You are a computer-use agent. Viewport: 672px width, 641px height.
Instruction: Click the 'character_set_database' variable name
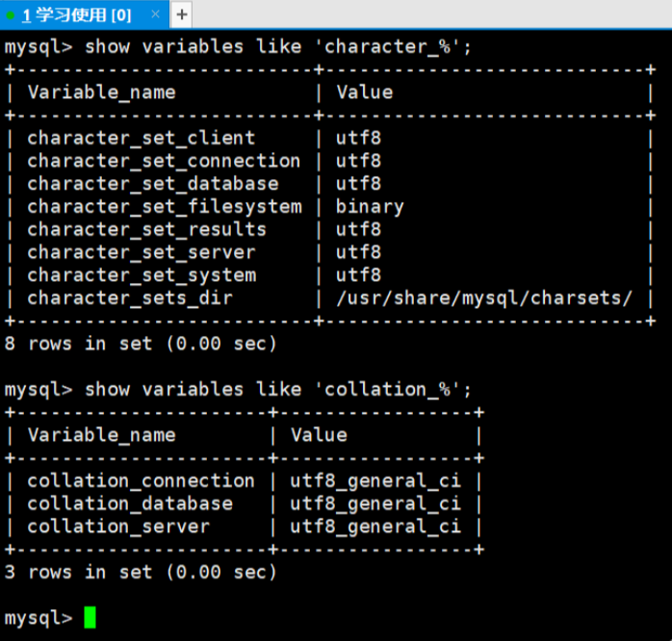coord(153,184)
